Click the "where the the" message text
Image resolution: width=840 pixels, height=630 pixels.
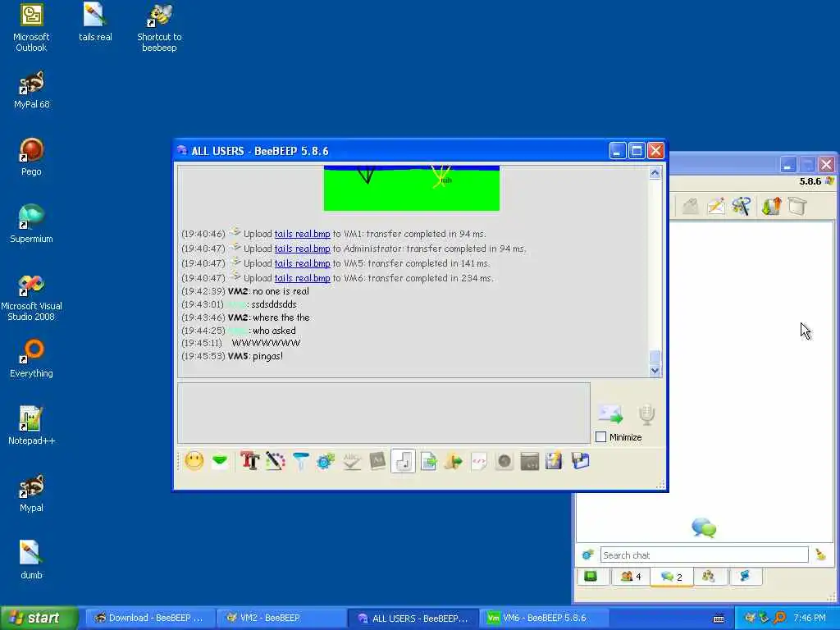click(281, 317)
